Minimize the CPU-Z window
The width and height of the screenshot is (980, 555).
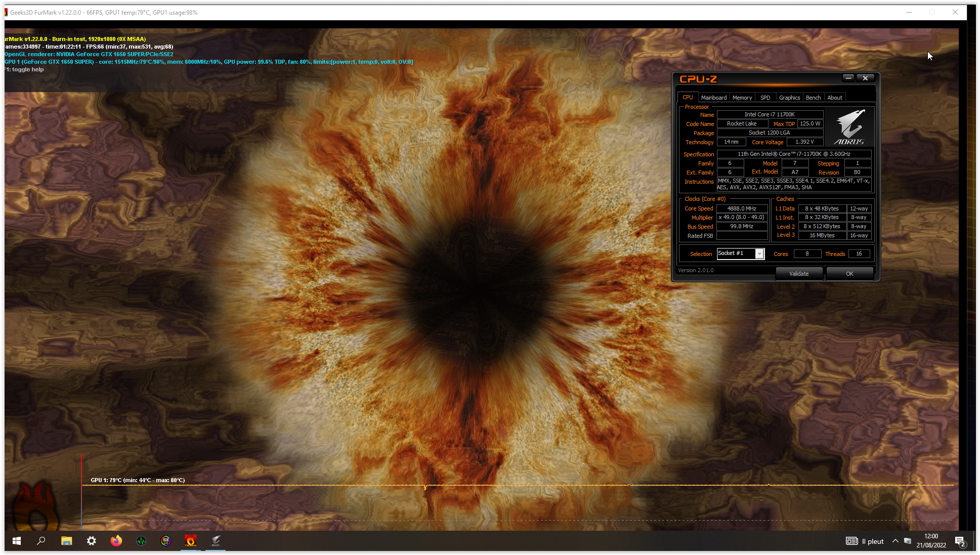click(848, 78)
